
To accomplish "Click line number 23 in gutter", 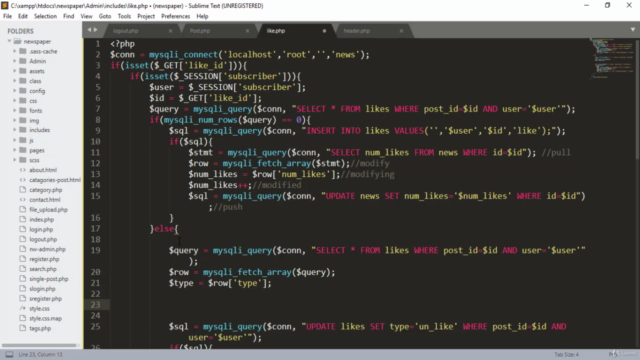I will pyautogui.click(x=96, y=304).
